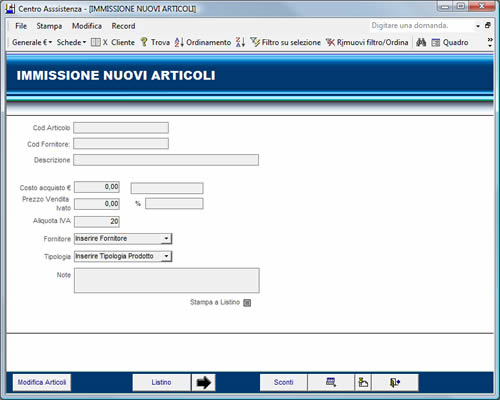
Task: Apply Filtro su selezione filter
Action: 285,42
